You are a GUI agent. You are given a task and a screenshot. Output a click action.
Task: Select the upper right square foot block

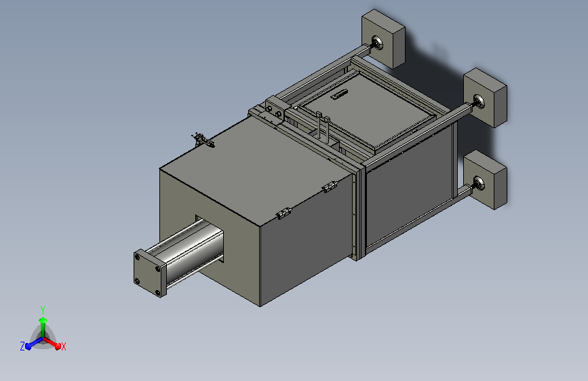click(x=485, y=98)
